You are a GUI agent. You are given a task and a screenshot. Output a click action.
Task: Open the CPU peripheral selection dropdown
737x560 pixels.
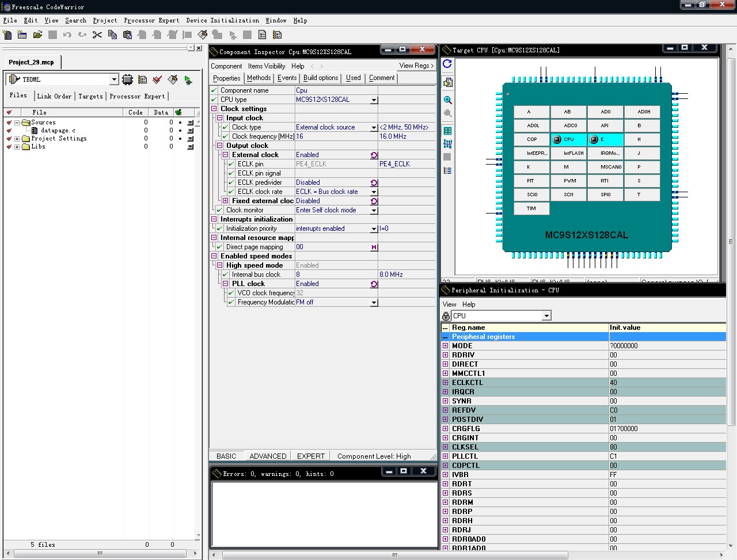tap(546, 316)
